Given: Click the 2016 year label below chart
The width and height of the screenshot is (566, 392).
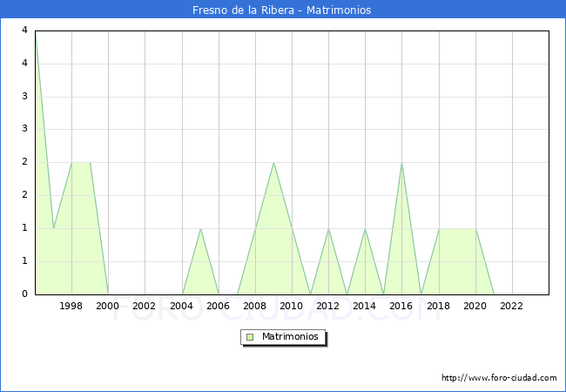Looking at the screenshot, I should [401, 306].
